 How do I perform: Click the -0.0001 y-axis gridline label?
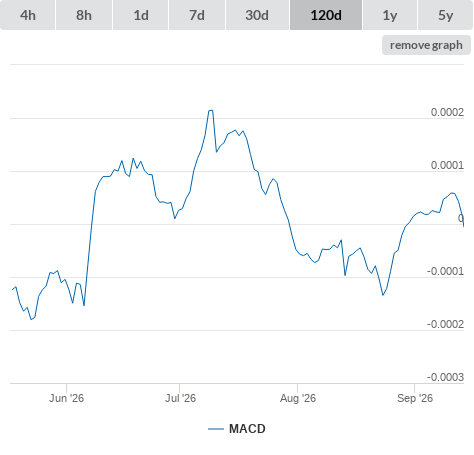coord(446,271)
